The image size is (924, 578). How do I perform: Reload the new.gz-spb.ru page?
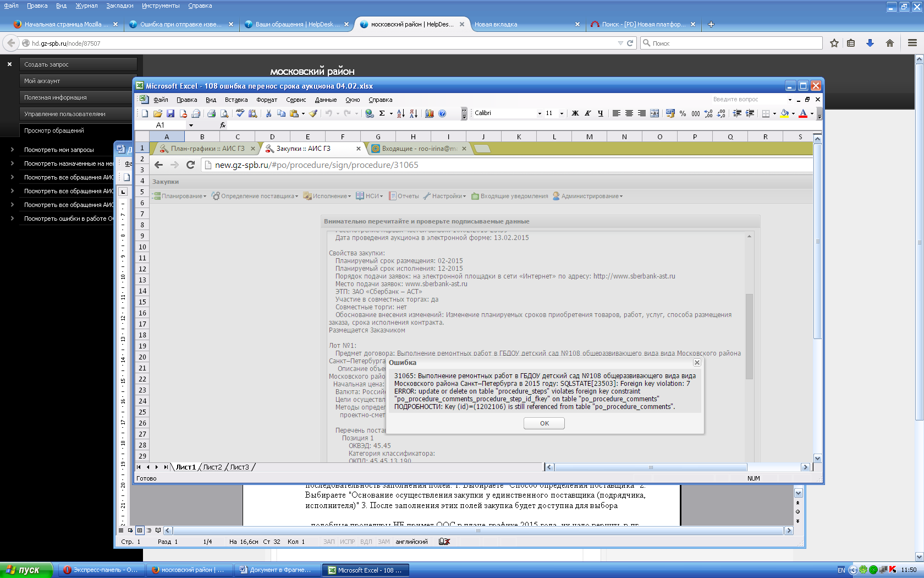click(191, 165)
